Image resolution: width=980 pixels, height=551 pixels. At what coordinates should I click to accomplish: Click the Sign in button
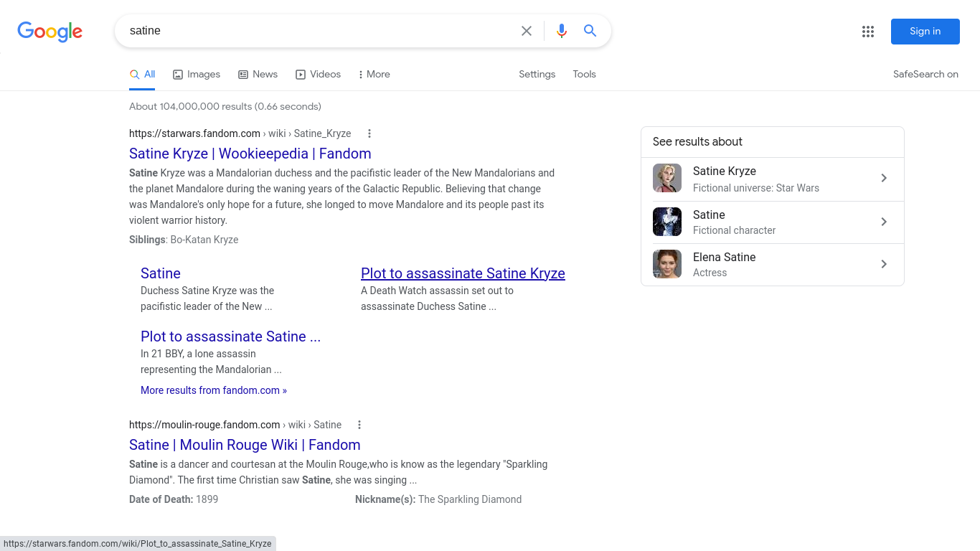pos(925,32)
